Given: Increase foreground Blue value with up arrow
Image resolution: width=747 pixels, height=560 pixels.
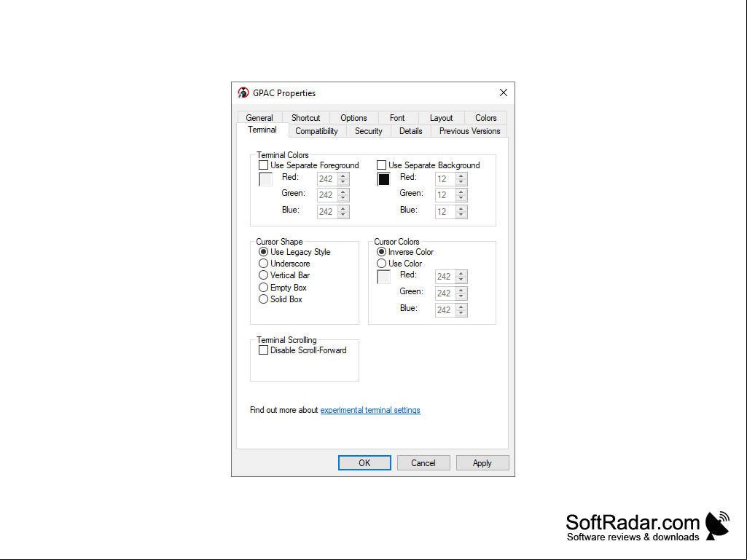Looking at the screenshot, I should tap(343, 208).
